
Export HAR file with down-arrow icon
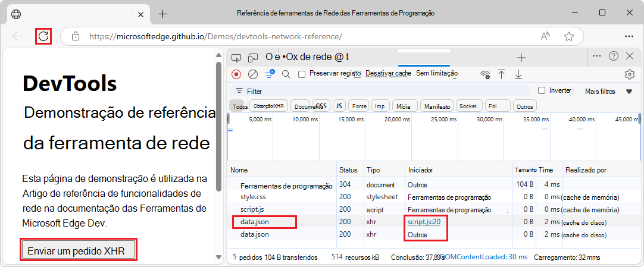click(x=518, y=74)
